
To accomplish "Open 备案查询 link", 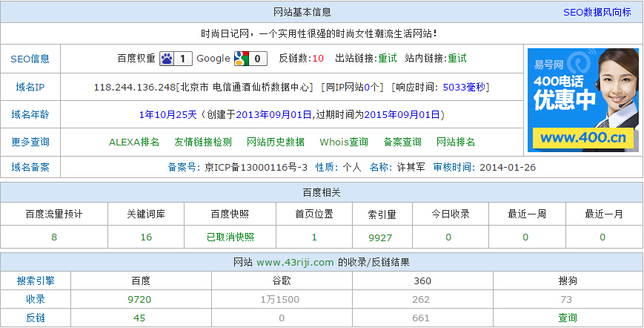I will tap(402, 142).
